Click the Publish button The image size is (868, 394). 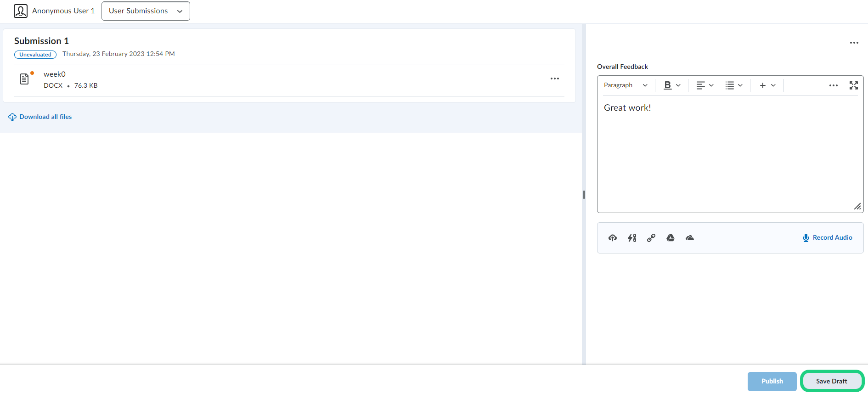point(772,381)
